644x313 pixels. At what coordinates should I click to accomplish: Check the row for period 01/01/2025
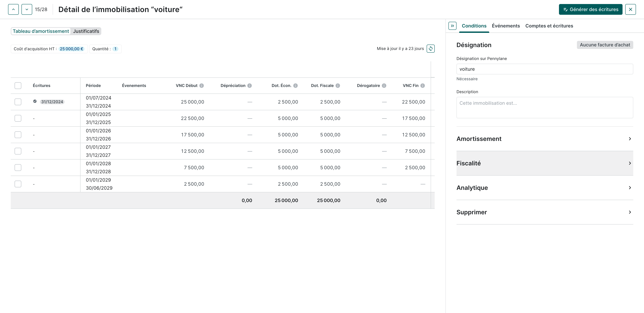point(18,118)
